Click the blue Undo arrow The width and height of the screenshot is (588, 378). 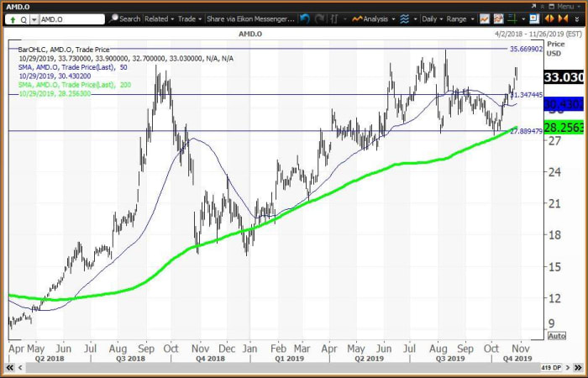click(305, 18)
